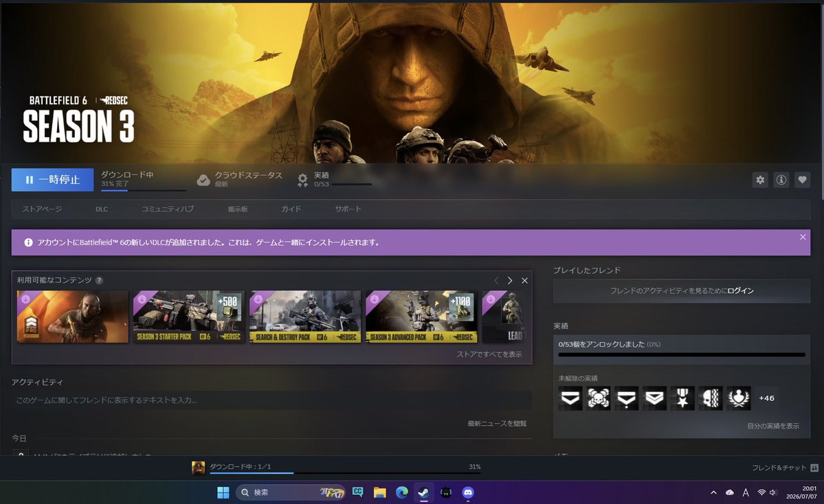
Task: Click 最新ニュースを閲覧 link
Action: (497, 424)
